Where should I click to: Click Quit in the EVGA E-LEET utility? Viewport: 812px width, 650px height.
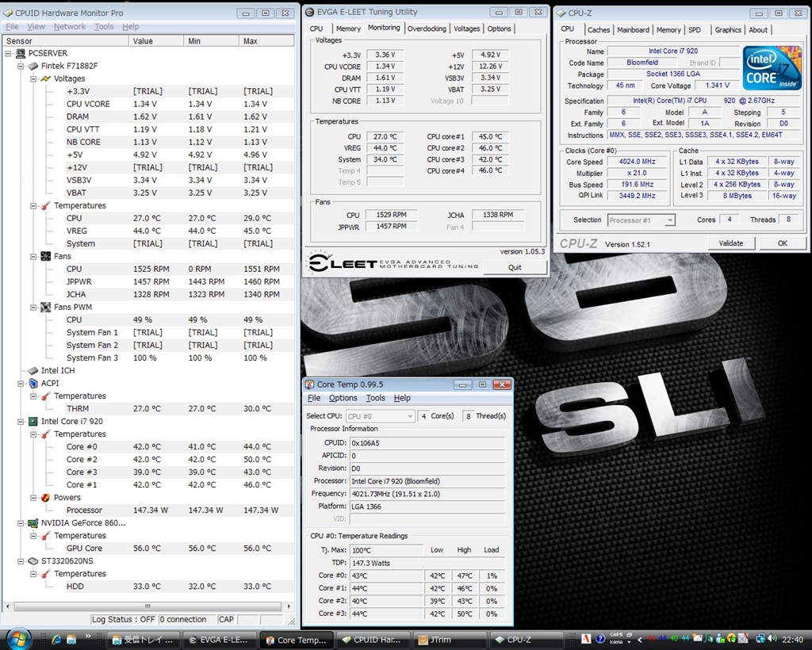coord(515,266)
